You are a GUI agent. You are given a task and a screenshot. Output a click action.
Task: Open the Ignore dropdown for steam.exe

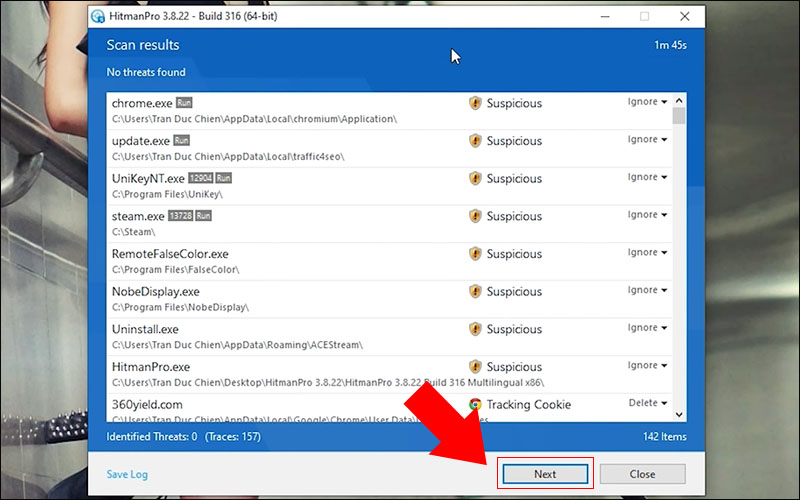647,215
